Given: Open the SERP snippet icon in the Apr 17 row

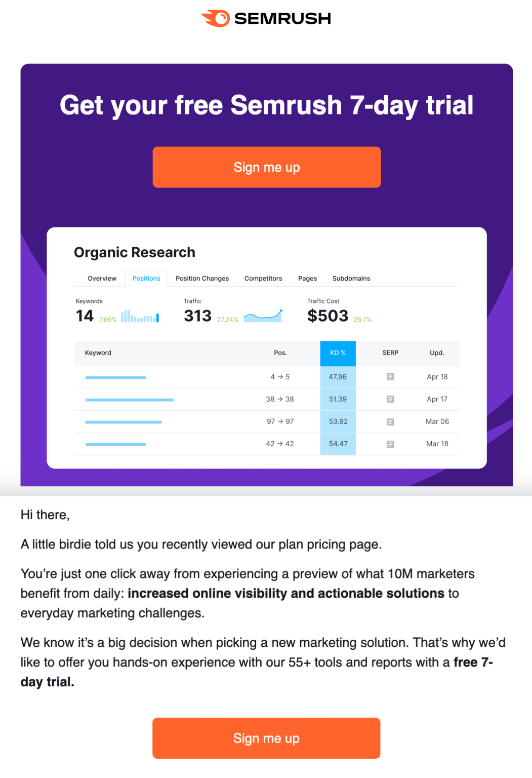Looking at the screenshot, I should (390, 399).
